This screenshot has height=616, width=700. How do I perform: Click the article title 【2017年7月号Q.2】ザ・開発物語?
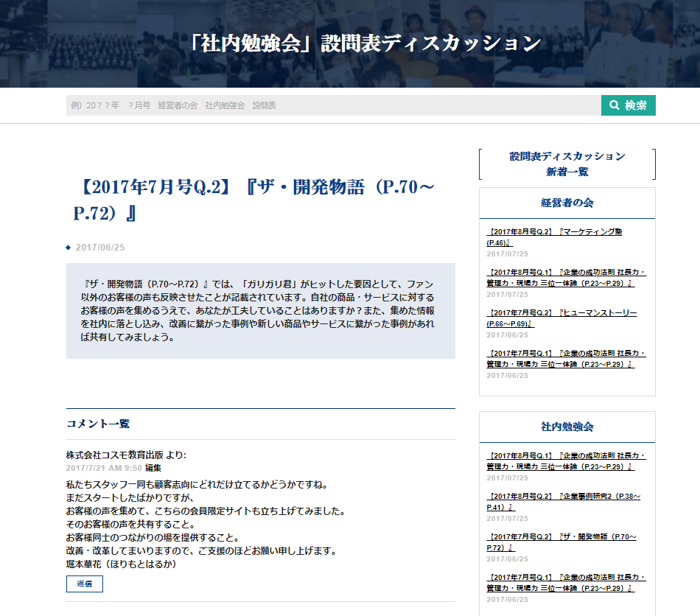254,200
